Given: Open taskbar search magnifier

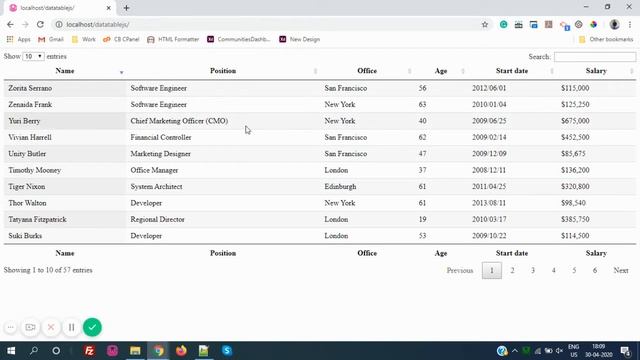Looking at the screenshot, I should 34,351.
